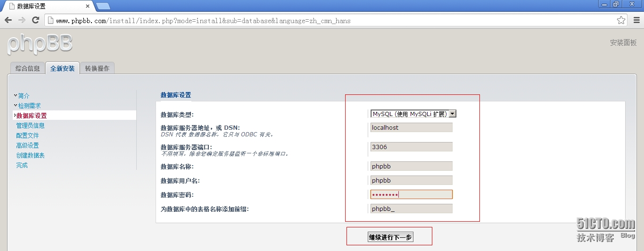The image size is (644, 251).
Task: Click 完成 in the sidebar
Action: (x=22, y=165)
